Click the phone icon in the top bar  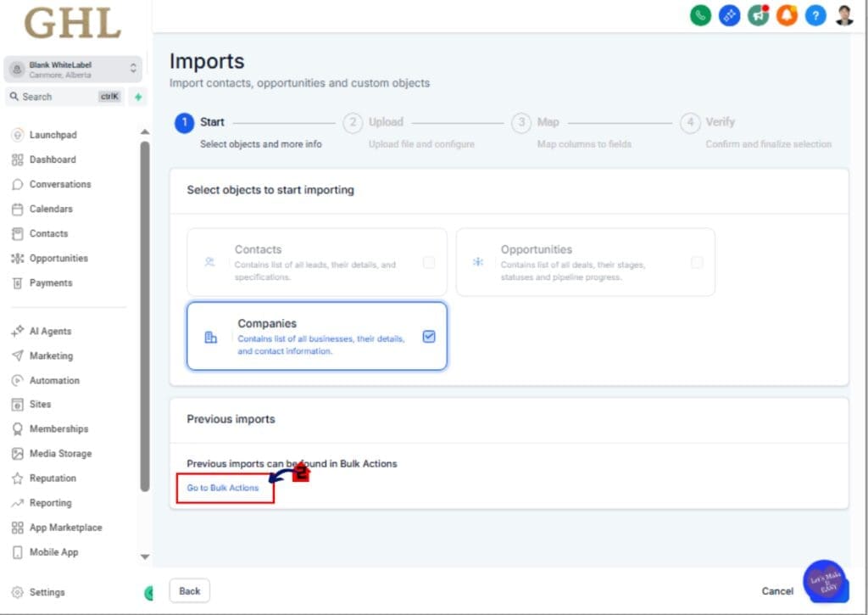click(x=700, y=15)
